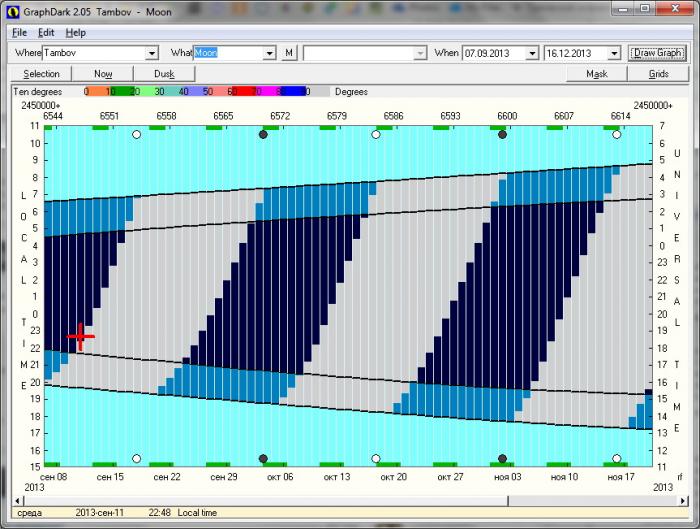Click the Dusk button
This screenshot has width=700, height=529.
(x=164, y=74)
